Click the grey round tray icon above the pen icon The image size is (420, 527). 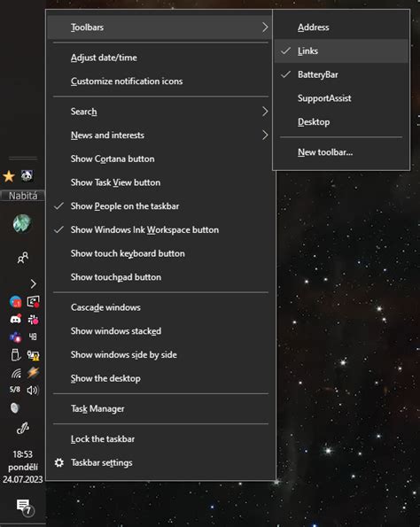[15, 408]
